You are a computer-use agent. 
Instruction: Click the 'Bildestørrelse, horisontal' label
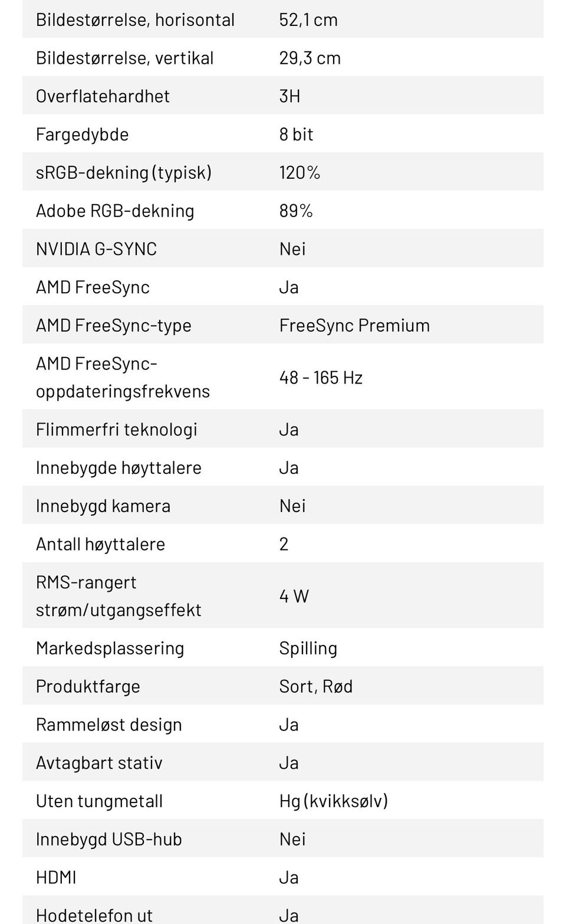pos(135,19)
